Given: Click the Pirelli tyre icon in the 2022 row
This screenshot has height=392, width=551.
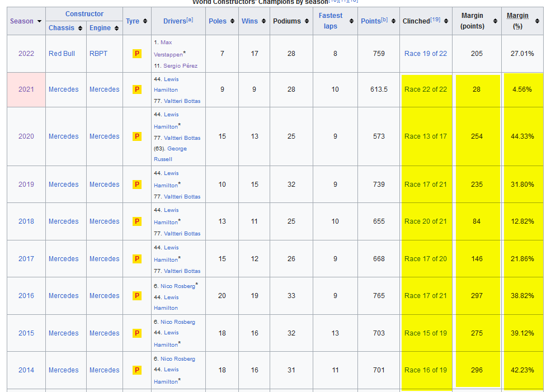Looking at the screenshot, I should point(137,54).
